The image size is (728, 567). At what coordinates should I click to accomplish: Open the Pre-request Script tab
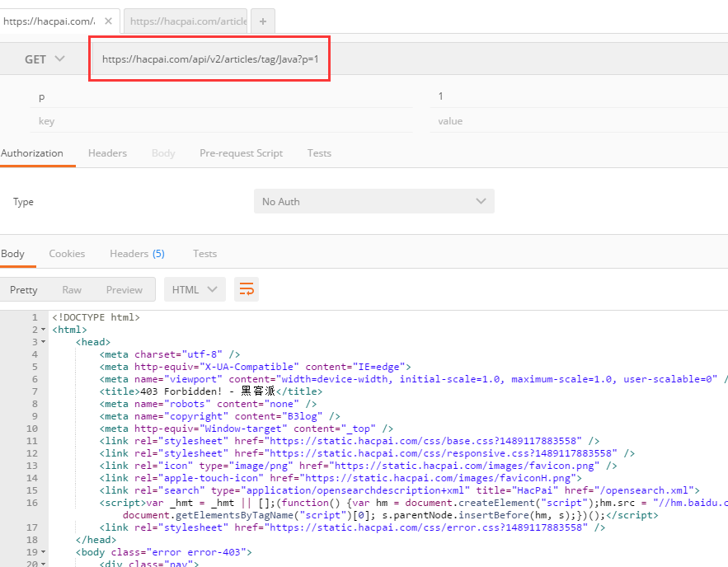[x=241, y=153]
